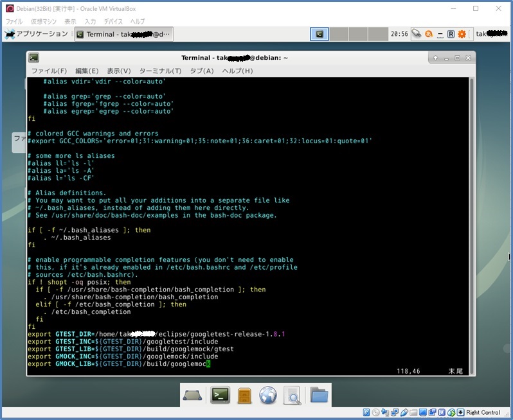Select the Terminal window button in the panel
The width and height of the screenshot is (513, 420).
click(123, 34)
